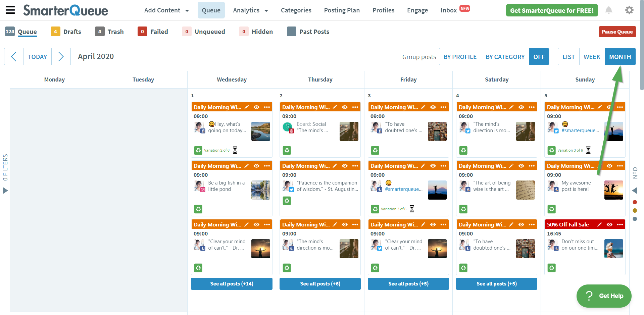Edit the 50% Off Fall Sale post
644x315 pixels.
coord(600,224)
